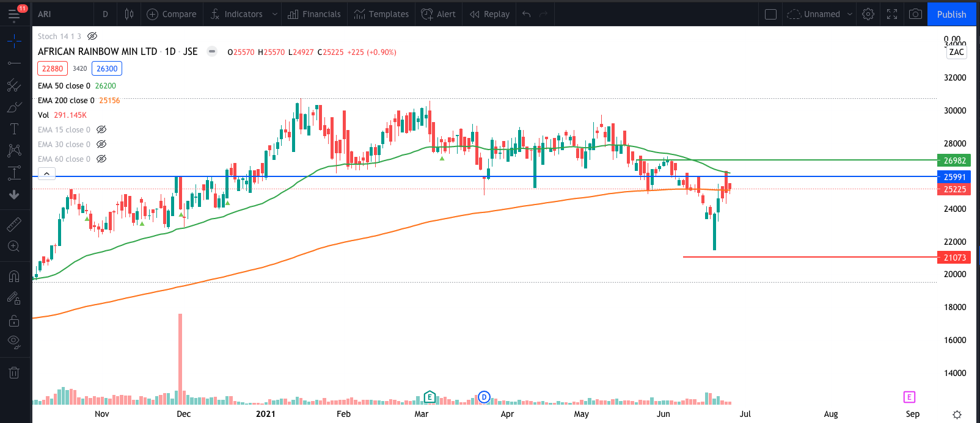Enter fullscreen mode
Viewport: 980px width, 423px height.
(x=892, y=14)
